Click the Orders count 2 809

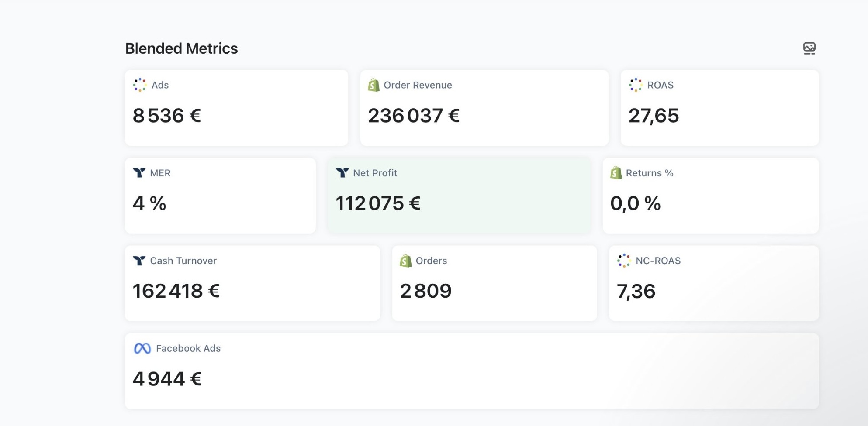[x=426, y=291]
